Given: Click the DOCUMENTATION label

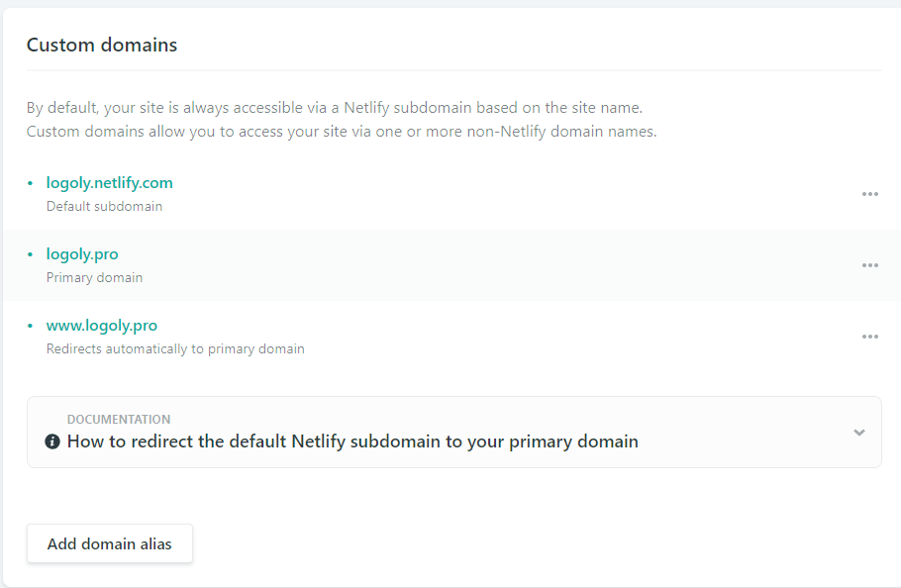Looking at the screenshot, I should tap(119, 420).
